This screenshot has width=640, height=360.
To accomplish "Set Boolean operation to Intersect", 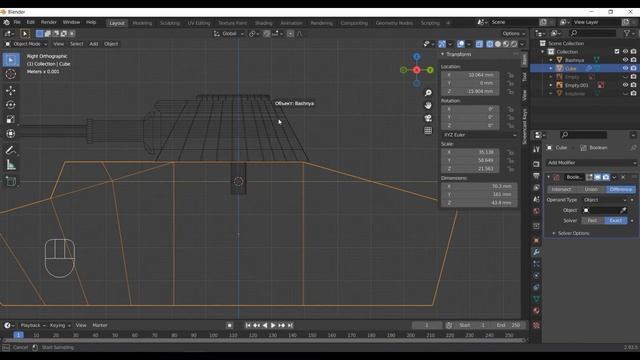I will (x=562, y=189).
